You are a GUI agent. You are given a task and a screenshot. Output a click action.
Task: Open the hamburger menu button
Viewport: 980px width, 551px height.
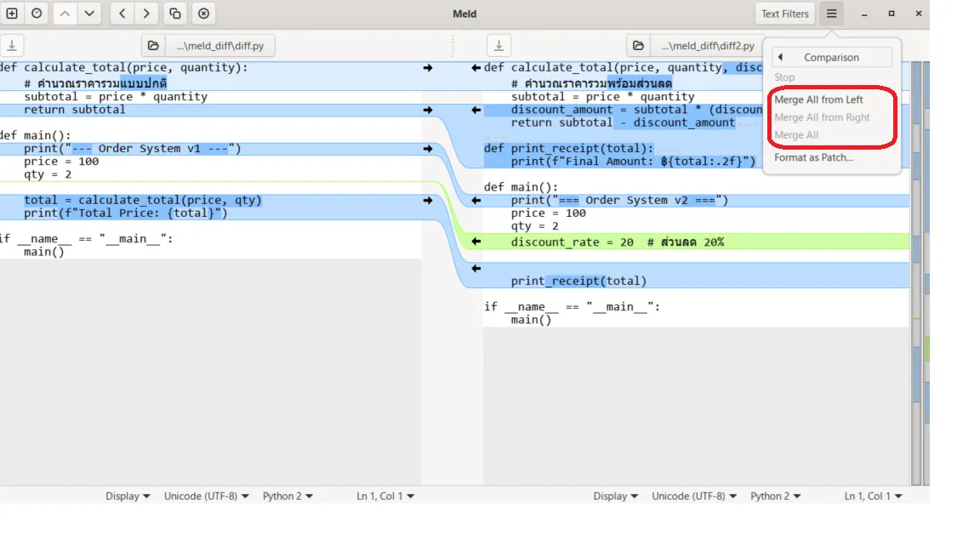pos(831,13)
